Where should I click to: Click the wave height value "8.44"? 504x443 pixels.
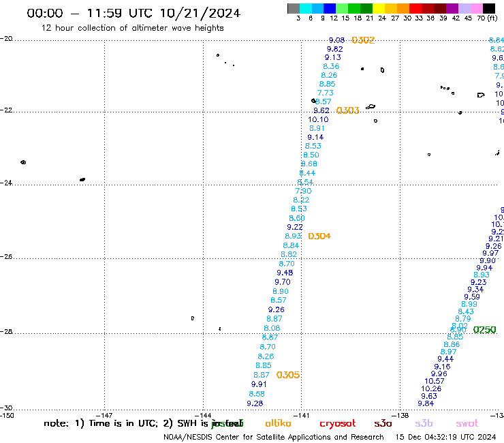pyautogui.click(x=307, y=173)
